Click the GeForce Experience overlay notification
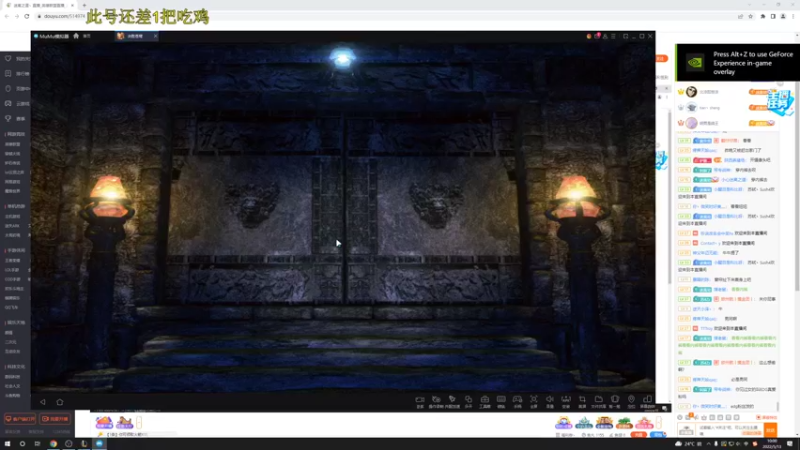This screenshot has width=800, height=450. pos(738,63)
